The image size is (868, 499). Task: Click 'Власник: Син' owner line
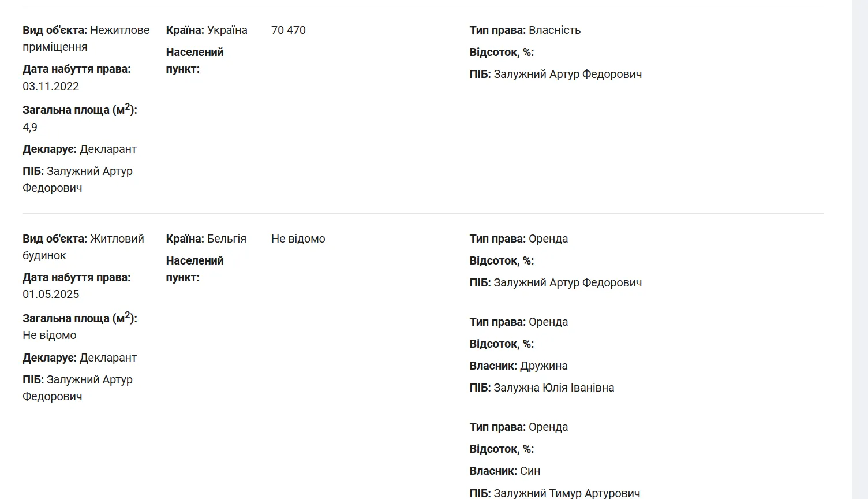tap(504, 471)
